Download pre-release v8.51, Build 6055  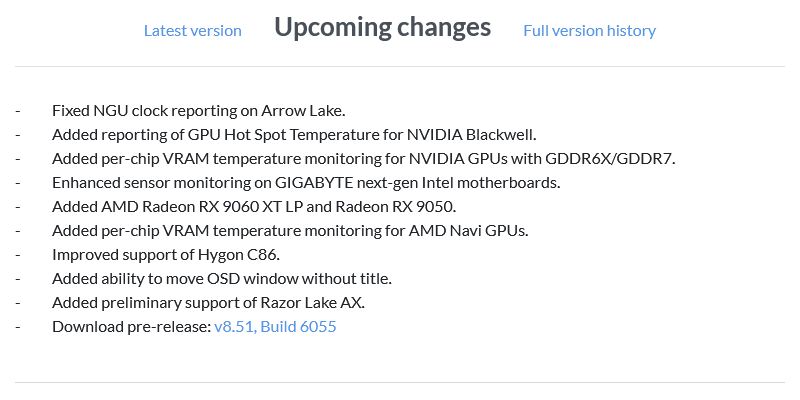(x=275, y=327)
